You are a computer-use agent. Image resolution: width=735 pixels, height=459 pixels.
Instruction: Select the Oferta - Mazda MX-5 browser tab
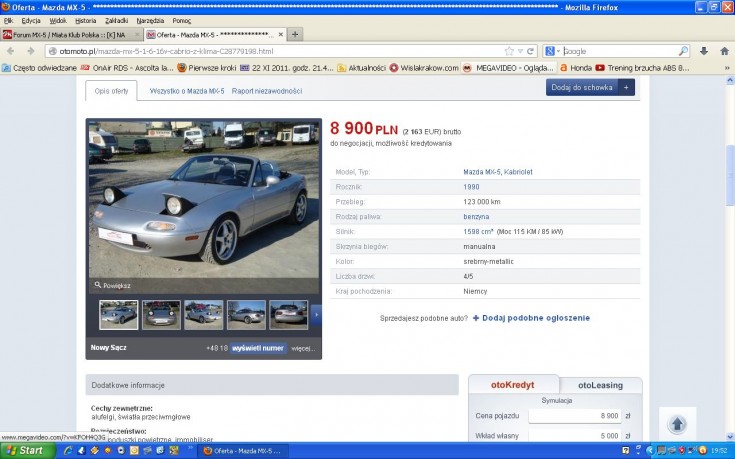pos(215,35)
